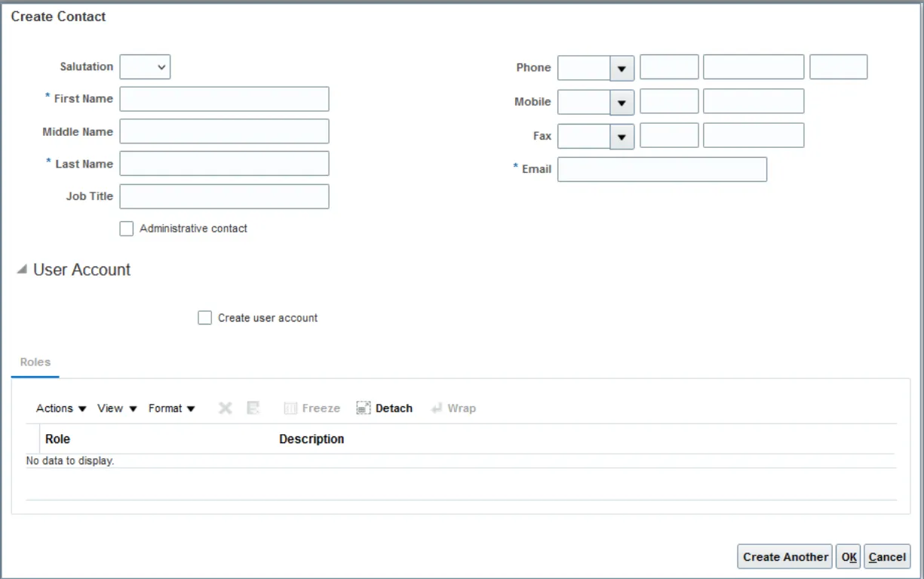Open the Fax country code dropdown

622,137
